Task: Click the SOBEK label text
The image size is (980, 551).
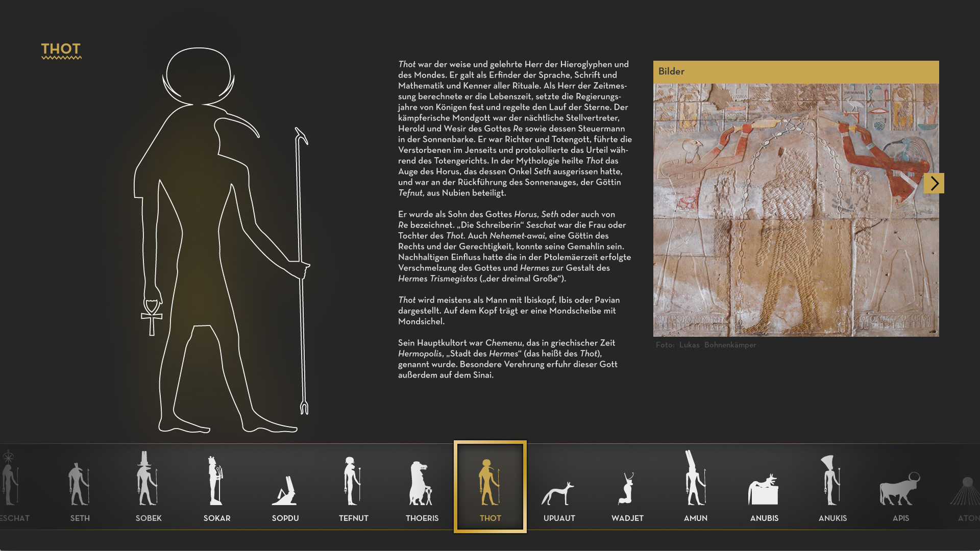Action: (149, 518)
